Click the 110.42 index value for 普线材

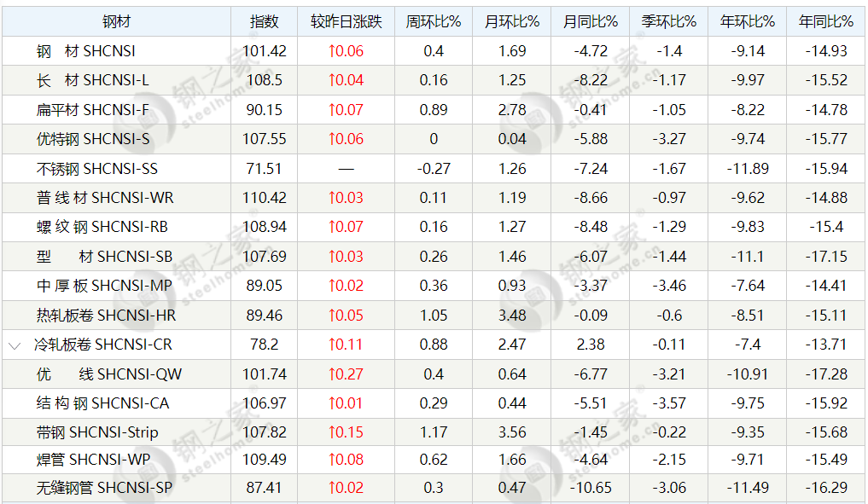click(265, 198)
